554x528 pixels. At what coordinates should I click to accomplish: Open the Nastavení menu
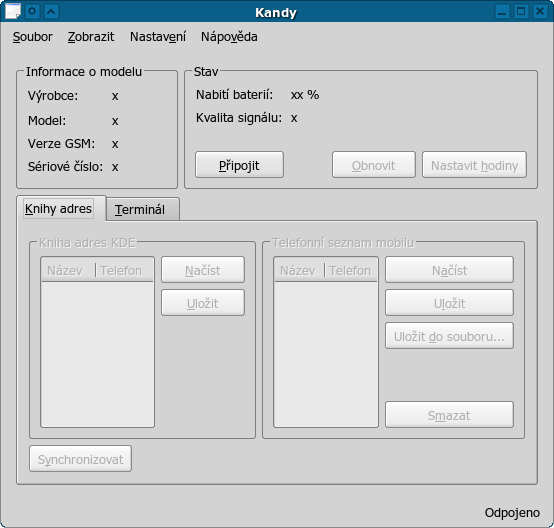pos(158,37)
